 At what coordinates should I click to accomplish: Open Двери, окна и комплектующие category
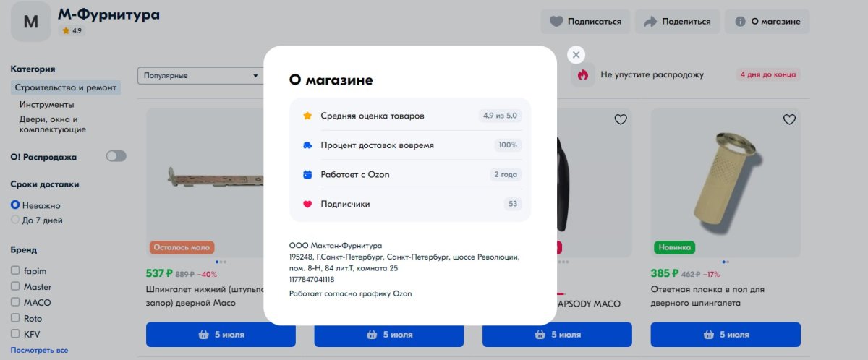[x=53, y=124]
